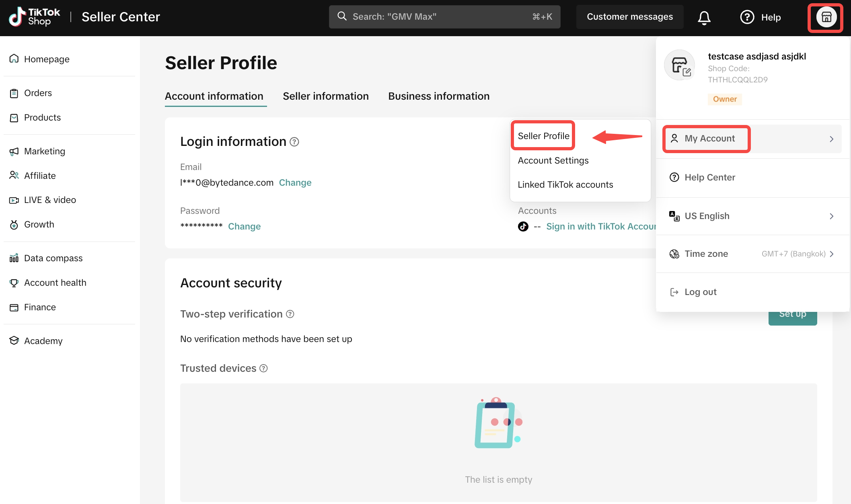The image size is (851, 504).
Task: Switch to Business information tab
Action: point(438,96)
